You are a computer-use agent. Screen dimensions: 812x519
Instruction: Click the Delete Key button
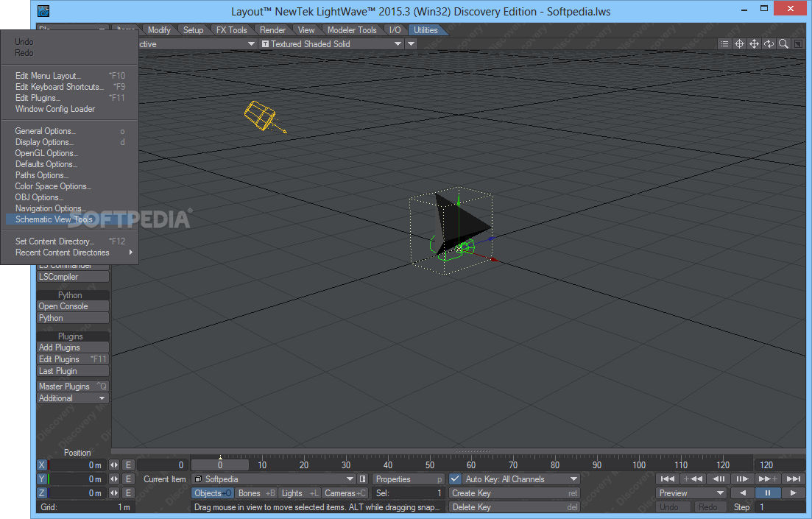point(515,507)
